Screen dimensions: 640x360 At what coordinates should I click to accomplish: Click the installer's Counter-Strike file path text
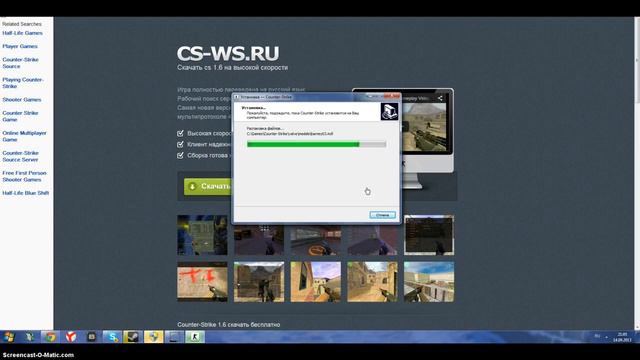[x=290, y=134]
